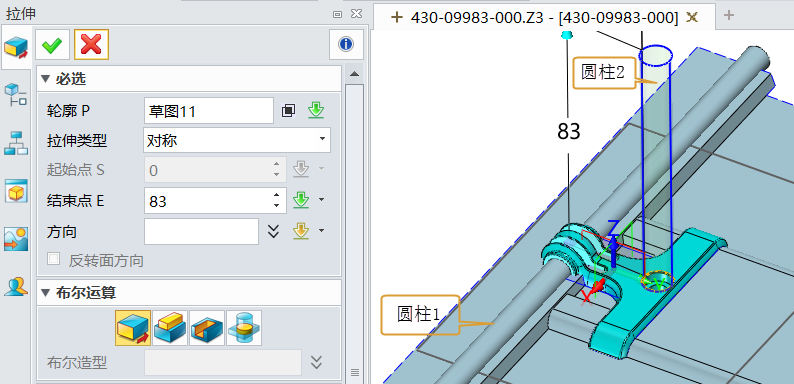Edit the 轮廓 P field showing 草图11

[x=209, y=111]
